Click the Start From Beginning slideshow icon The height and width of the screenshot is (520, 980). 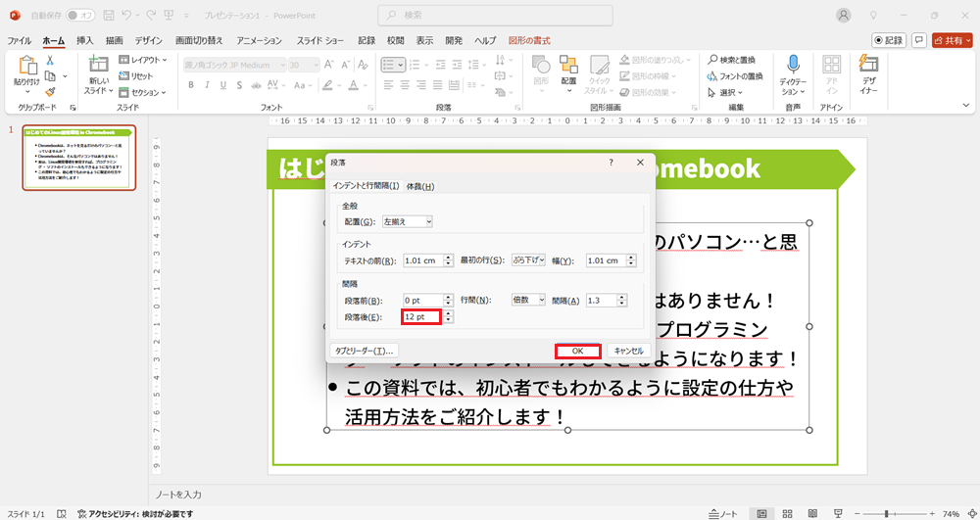[169, 15]
